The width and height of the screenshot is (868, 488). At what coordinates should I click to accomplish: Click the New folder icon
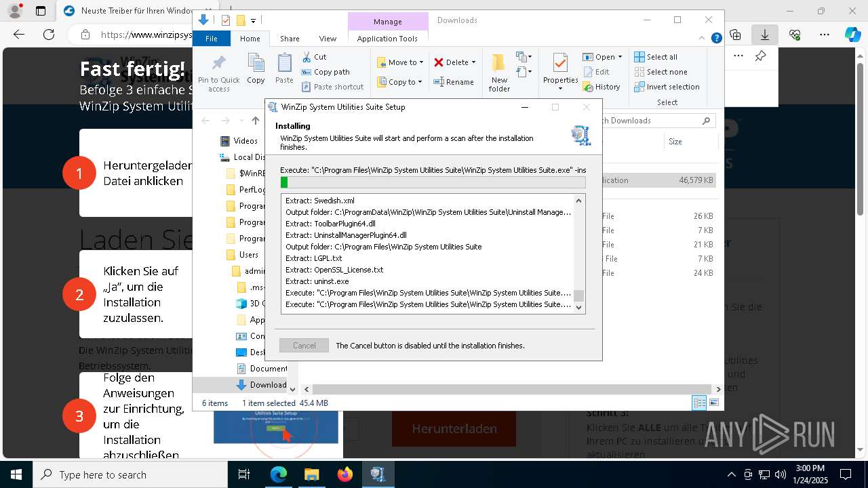[x=499, y=64]
